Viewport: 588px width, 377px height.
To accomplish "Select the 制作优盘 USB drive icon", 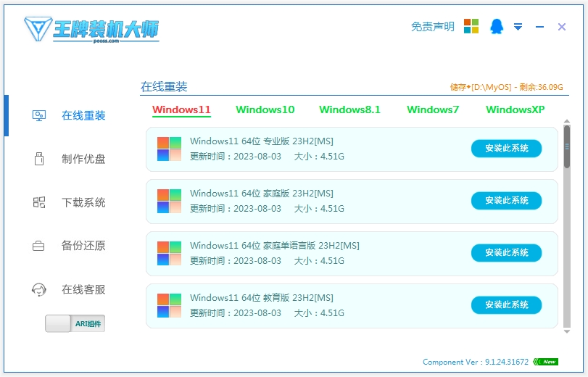I will click(39, 159).
